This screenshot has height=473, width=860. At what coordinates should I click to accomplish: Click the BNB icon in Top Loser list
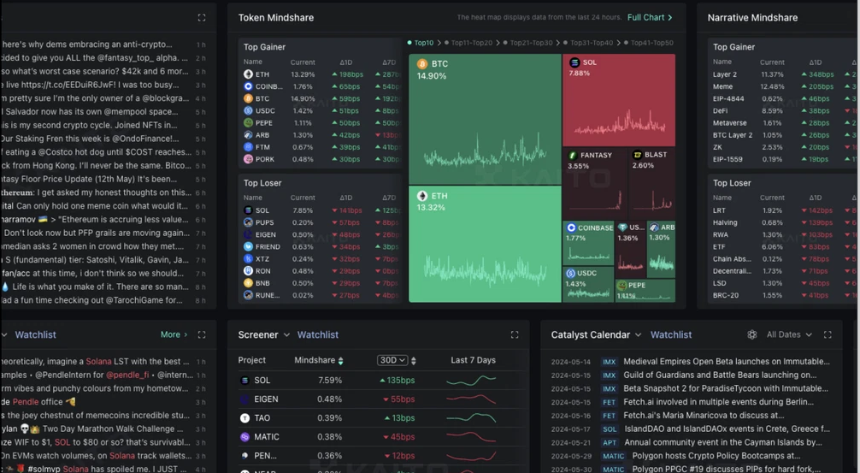(x=248, y=283)
